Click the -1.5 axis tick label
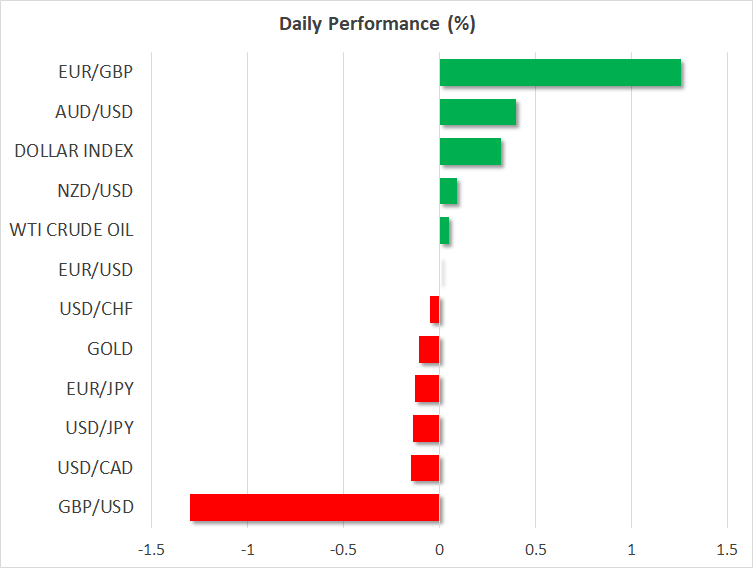 coord(151,549)
